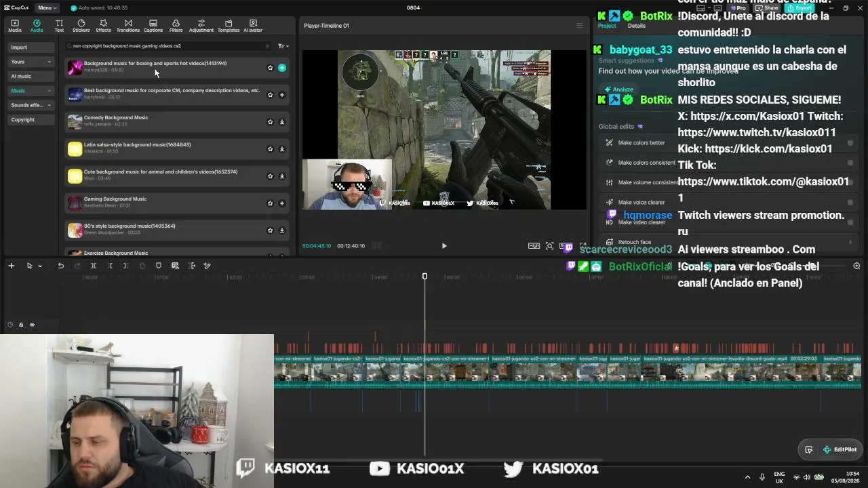The width and height of the screenshot is (868, 488).
Task: Favorite the 80's style background music
Action: [270, 230]
